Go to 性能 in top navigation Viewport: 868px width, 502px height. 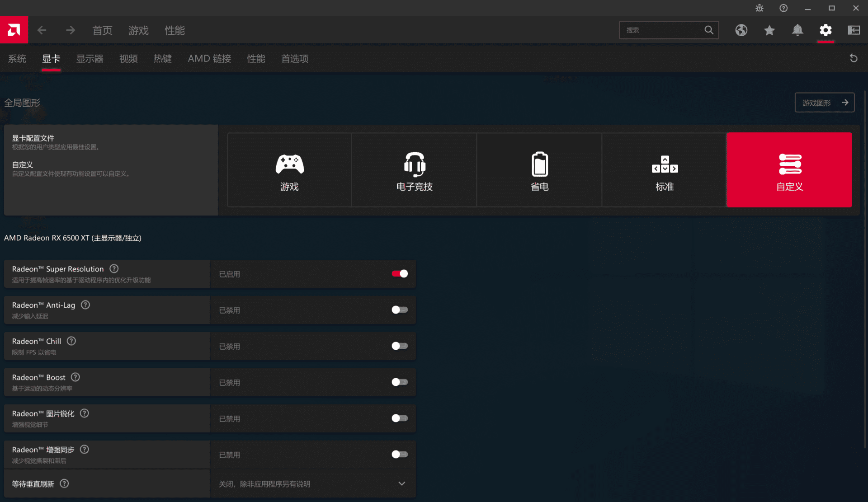click(x=175, y=30)
